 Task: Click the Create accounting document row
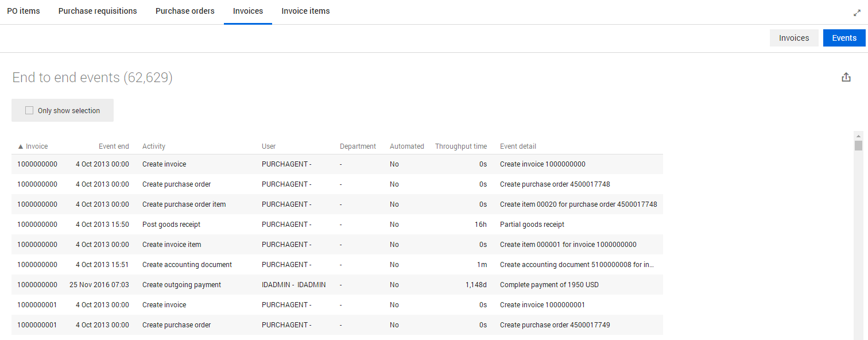[187, 265]
